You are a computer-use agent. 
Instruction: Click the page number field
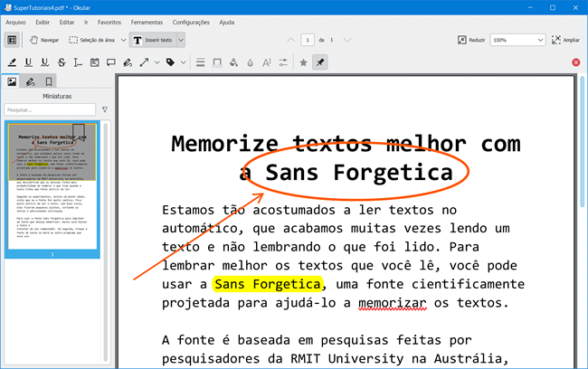tap(308, 40)
